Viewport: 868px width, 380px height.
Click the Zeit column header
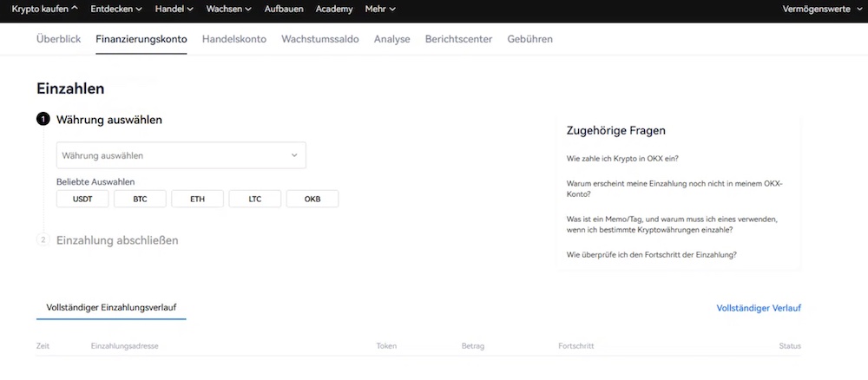tap(43, 346)
